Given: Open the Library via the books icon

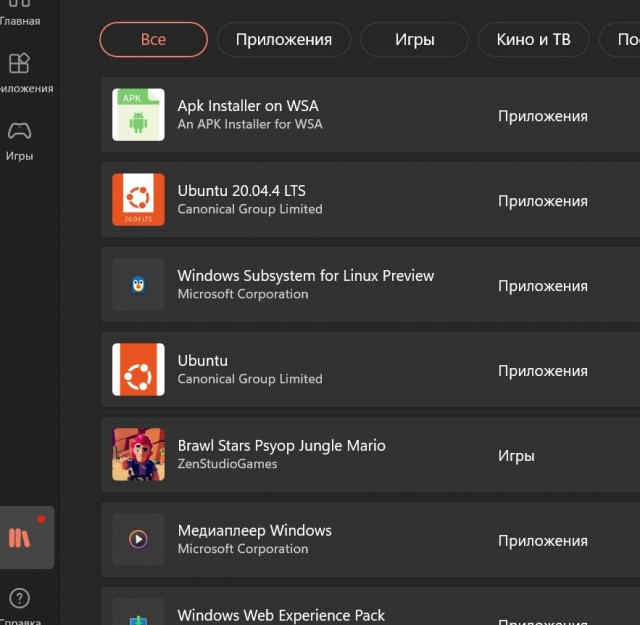Looking at the screenshot, I should [x=20, y=537].
